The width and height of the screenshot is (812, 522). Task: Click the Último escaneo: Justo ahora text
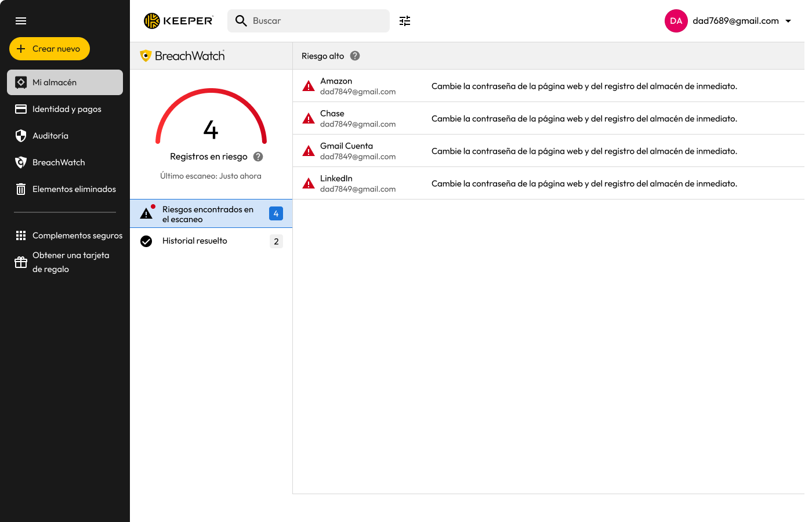[211, 176]
